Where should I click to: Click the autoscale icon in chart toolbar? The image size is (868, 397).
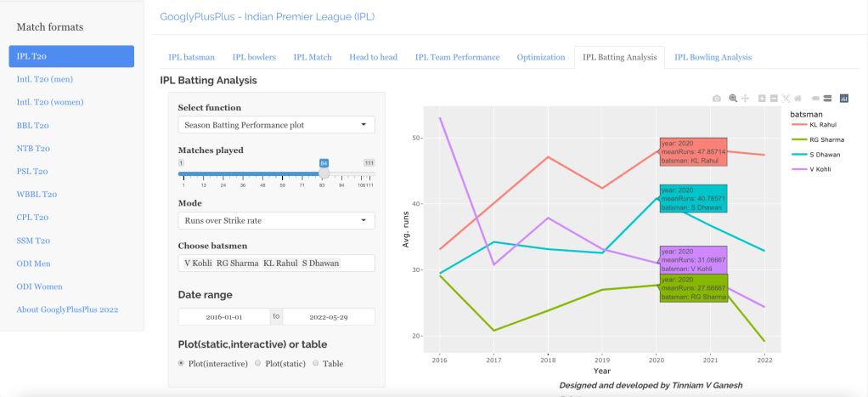[786, 99]
